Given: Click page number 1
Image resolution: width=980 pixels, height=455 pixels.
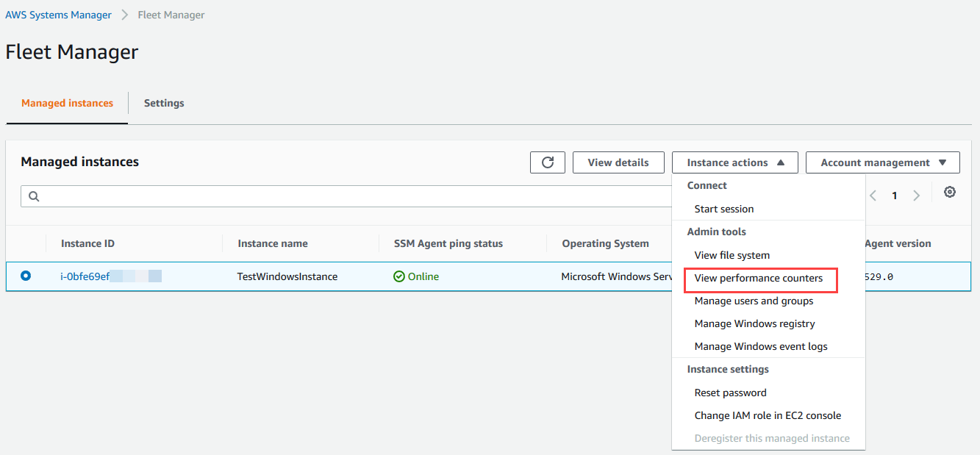Looking at the screenshot, I should pyautogui.click(x=895, y=196).
